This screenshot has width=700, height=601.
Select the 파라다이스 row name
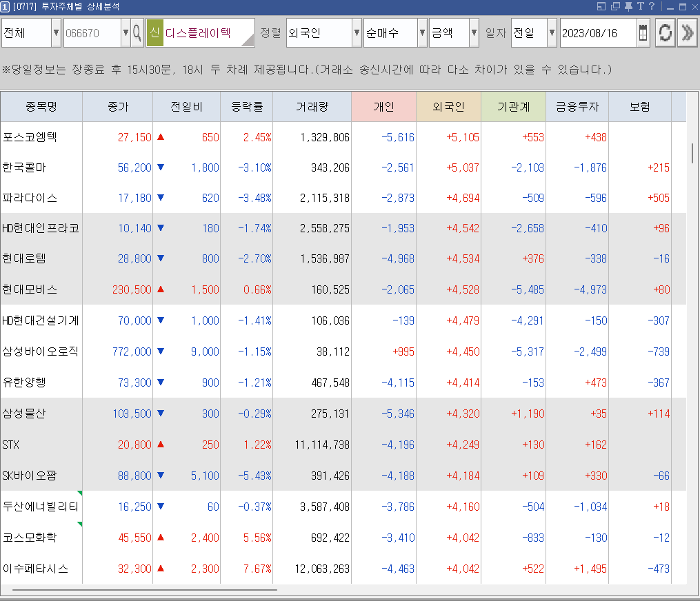(x=30, y=198)
